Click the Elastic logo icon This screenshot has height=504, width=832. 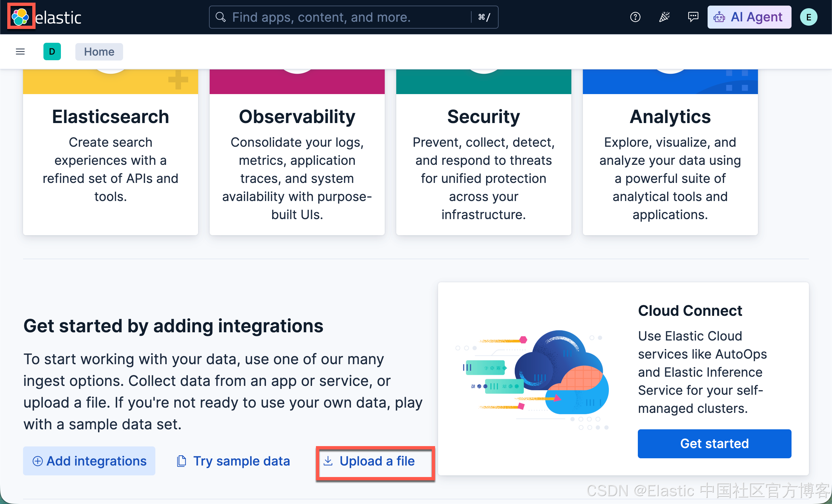click(x=20, y=17)
